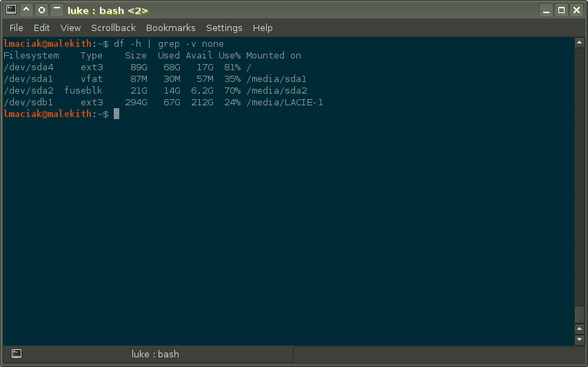Maximize the Konsole window

[562, 10]
